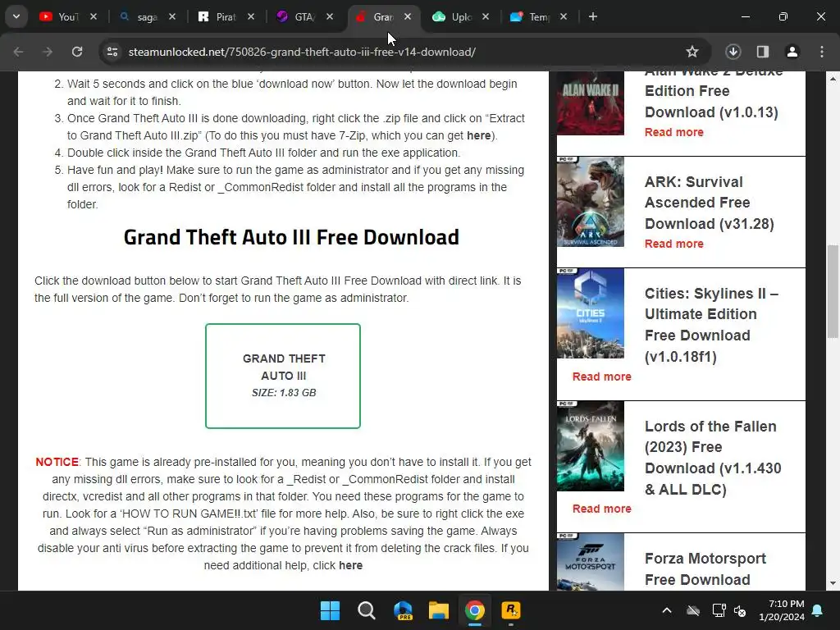Image resolution: width=840 pixels, height=630 pixels.
Task: Open the Cities Skylines II cover thumbnail
Action: (591, 313)
